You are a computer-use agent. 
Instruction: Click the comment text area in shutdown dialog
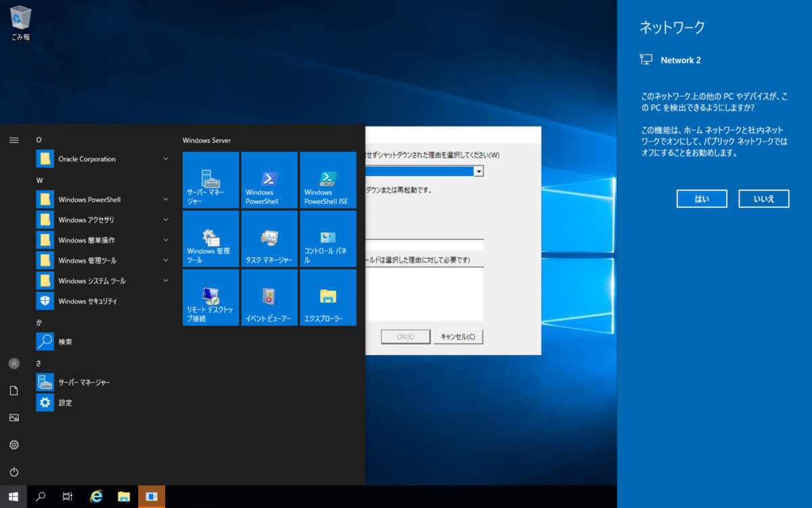425,294
